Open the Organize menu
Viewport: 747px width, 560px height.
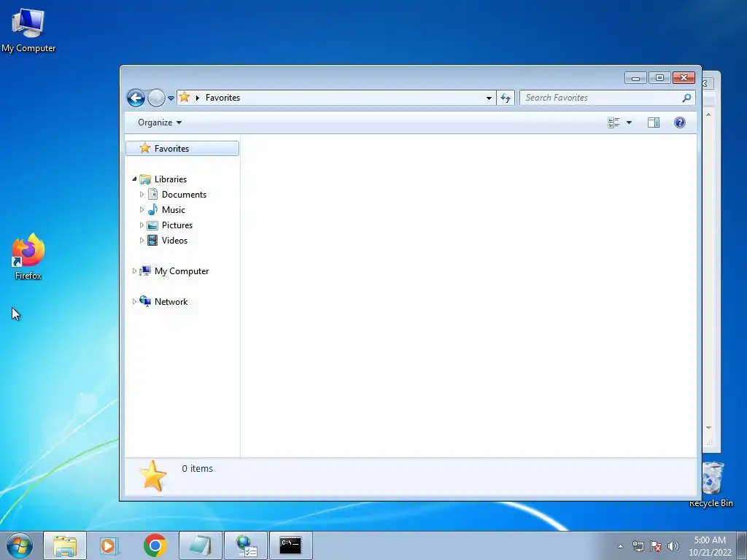[x=160, y=122]
